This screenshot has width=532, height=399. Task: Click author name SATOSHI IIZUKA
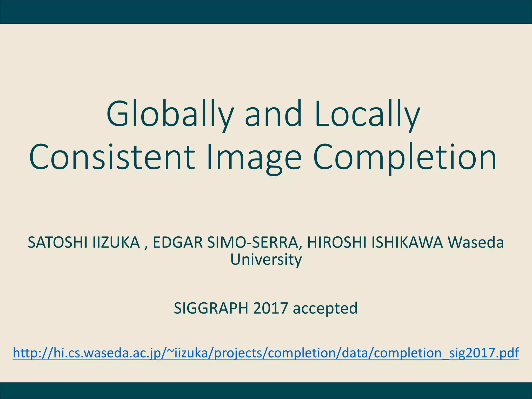point(84,243)
